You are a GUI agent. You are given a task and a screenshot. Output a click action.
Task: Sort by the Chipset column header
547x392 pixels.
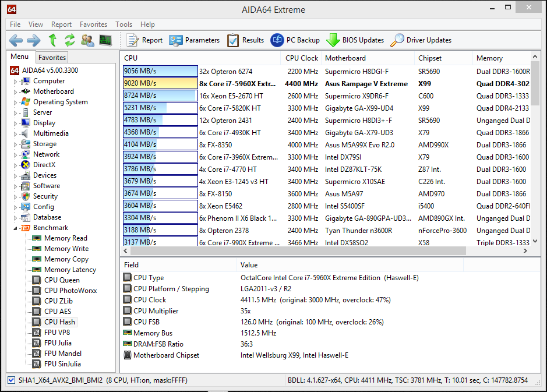click(443, 58)
